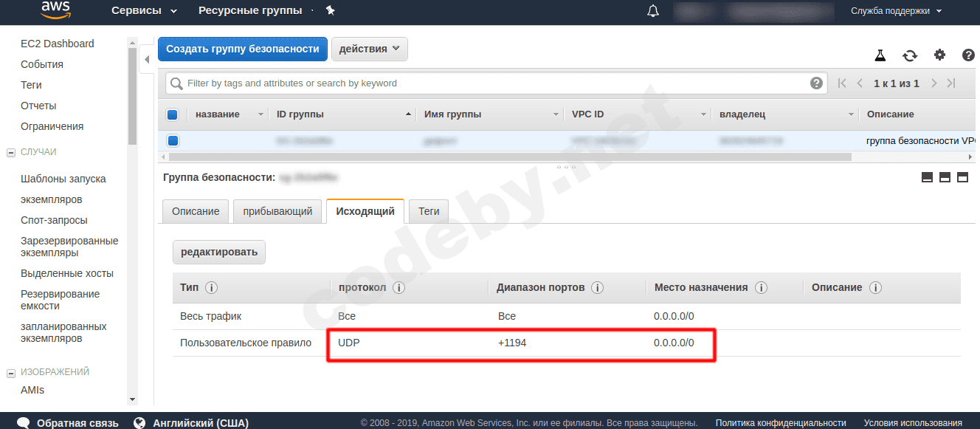This screenshot has width=980, height=429.
Task: Change language via Английский (США)
Action: click(201, 423)
